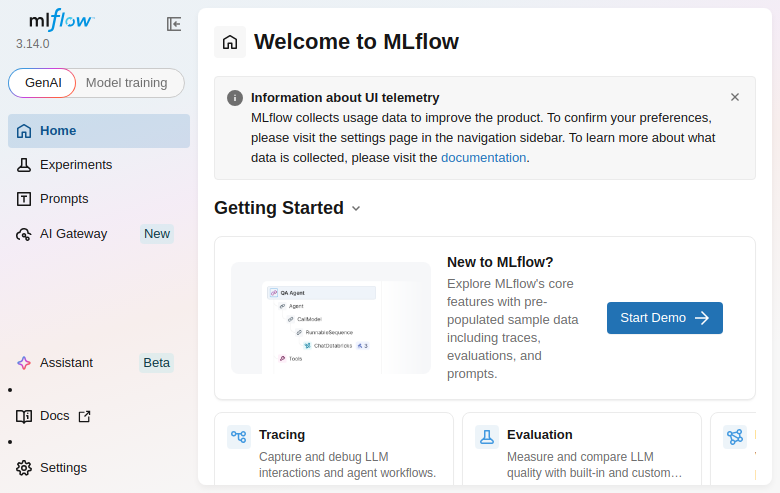
Task: Click the home icon beside Welcome to MLflow
Action: (230, 42)
